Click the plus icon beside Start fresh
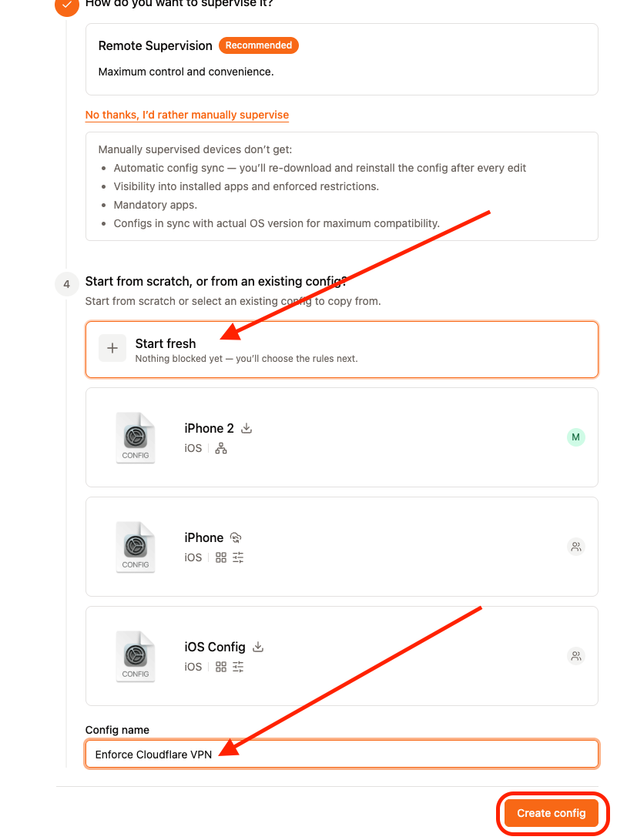The width and height of the screenshot is (627, 840). coord(112,348)
